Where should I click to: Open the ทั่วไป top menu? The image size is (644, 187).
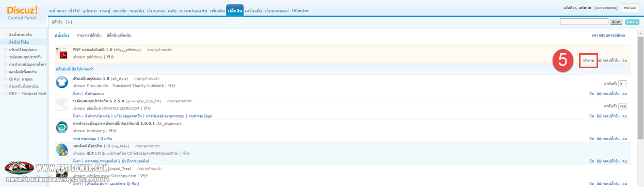(74, 10)
